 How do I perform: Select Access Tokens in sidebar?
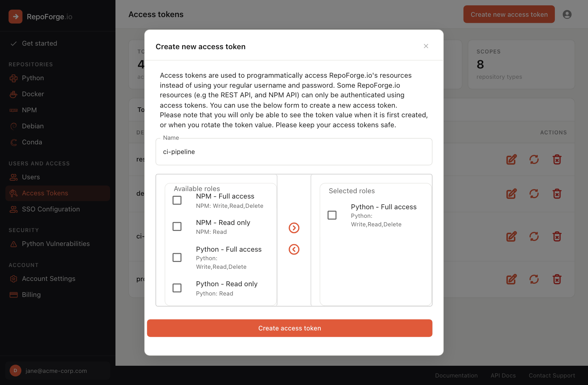[x=58, y=193]
